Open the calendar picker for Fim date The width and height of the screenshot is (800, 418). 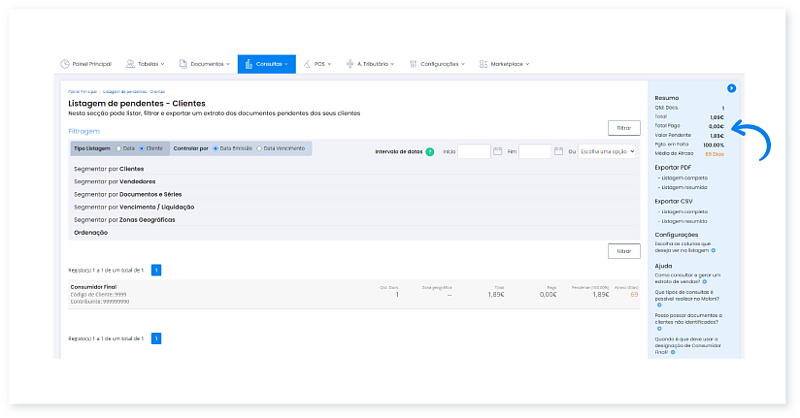pos(559,152)
